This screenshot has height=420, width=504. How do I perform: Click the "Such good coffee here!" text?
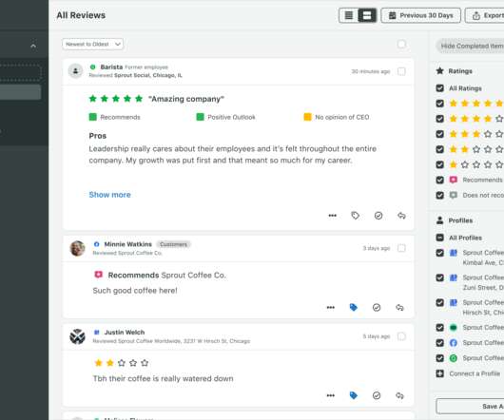tap(135, 291)
